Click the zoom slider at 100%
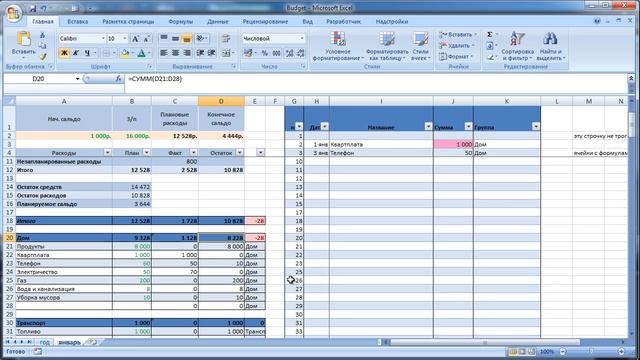 pyautogui.click(x=591, y=351)
